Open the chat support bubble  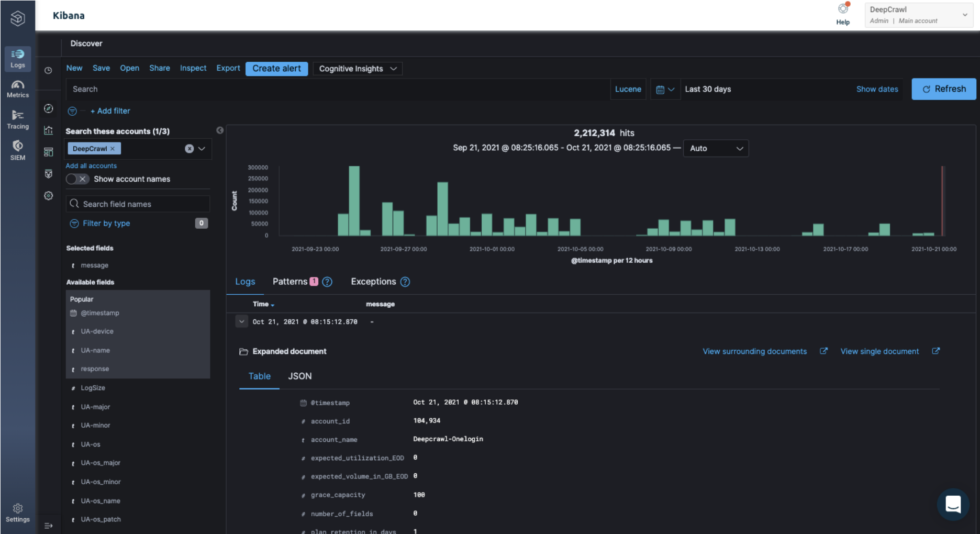click(x=953, y=505)
